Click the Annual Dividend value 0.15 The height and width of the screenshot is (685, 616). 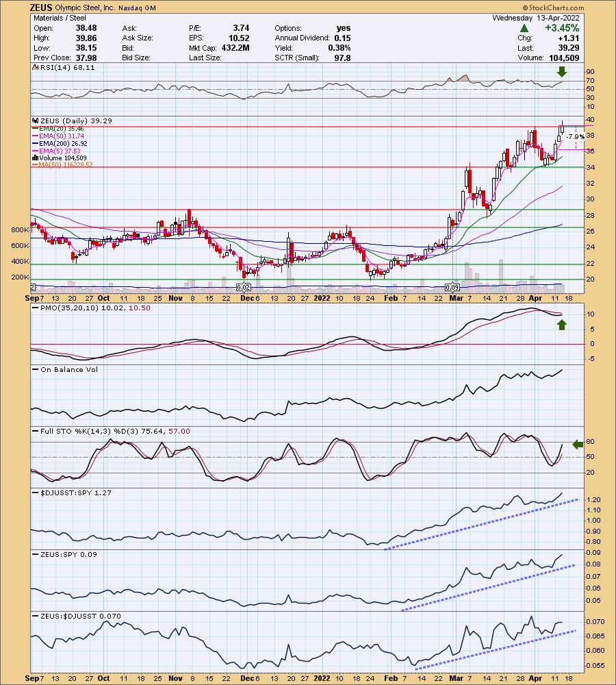343,38
